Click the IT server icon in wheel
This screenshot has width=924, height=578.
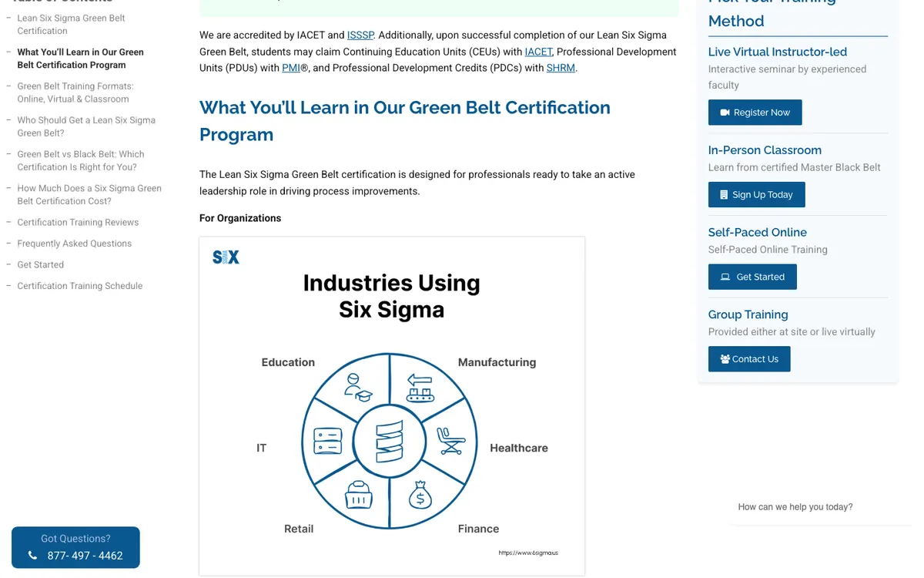coord(328,442)
